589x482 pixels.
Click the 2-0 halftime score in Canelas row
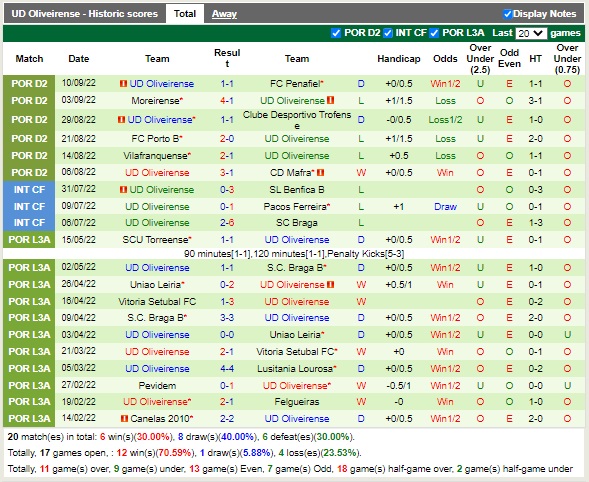click(x=535, y=418)
